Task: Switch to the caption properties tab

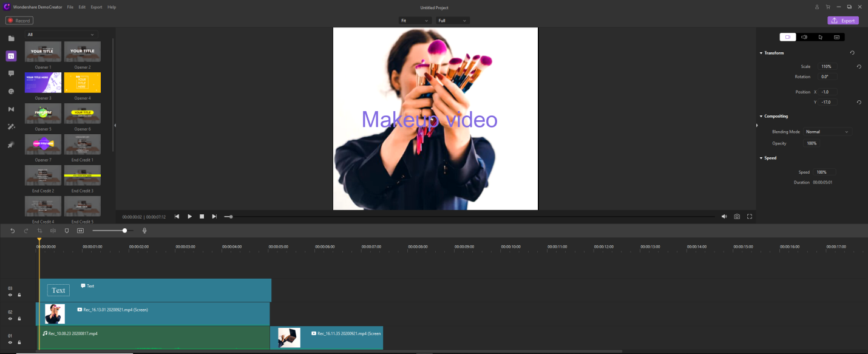Action: coord(836,37)
